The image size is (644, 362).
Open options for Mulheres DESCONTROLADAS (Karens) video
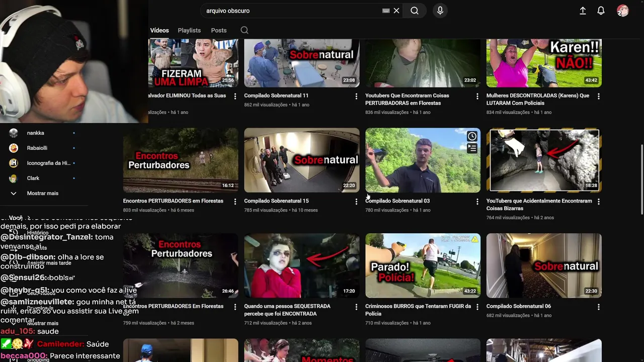click(x=598, y=96)
